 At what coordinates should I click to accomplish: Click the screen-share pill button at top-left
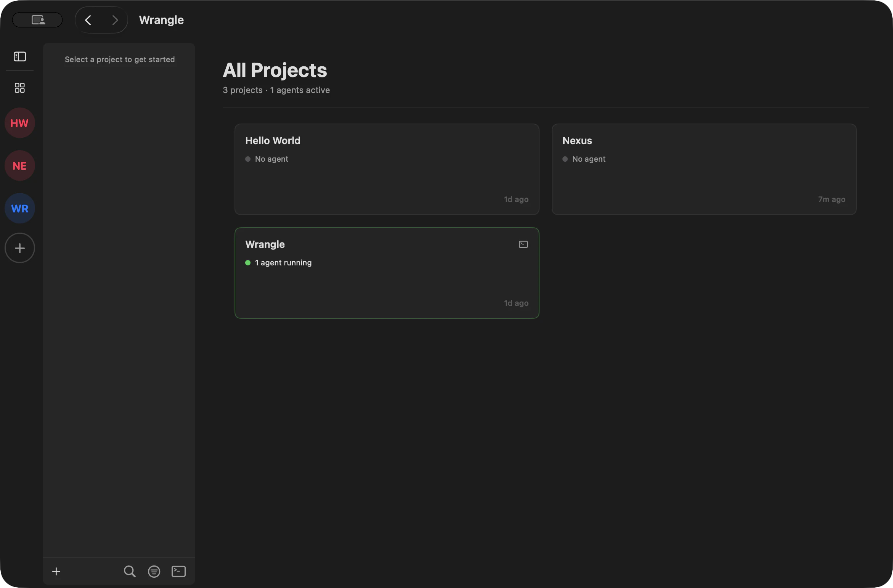pos(37,20)
